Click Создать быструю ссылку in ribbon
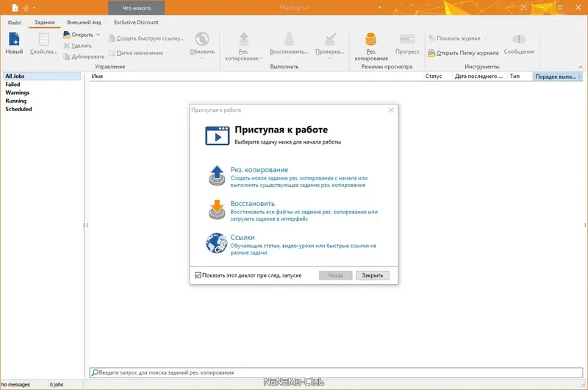 click(146, 38)
